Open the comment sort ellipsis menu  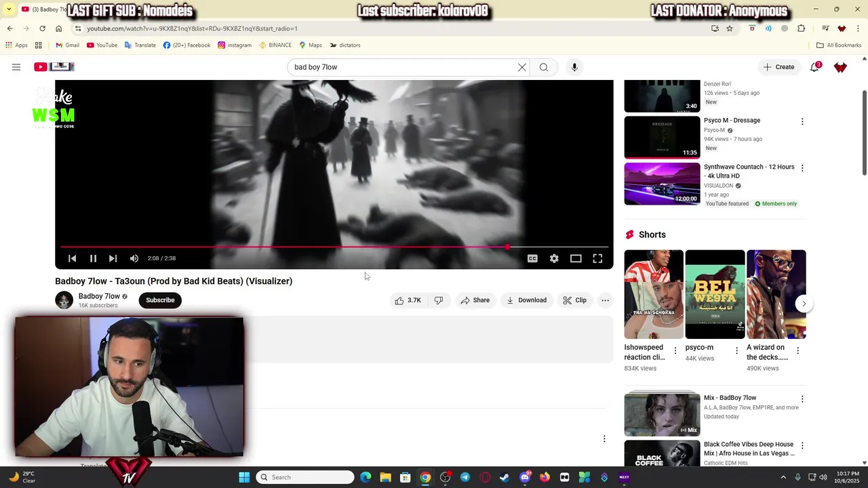(x=604, y=439)
